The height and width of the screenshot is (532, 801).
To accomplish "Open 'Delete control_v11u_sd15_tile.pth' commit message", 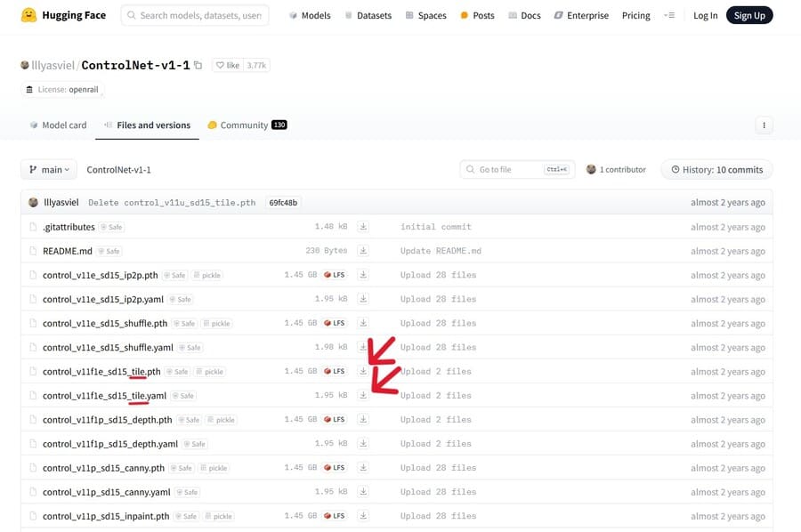I will [172, 203].
